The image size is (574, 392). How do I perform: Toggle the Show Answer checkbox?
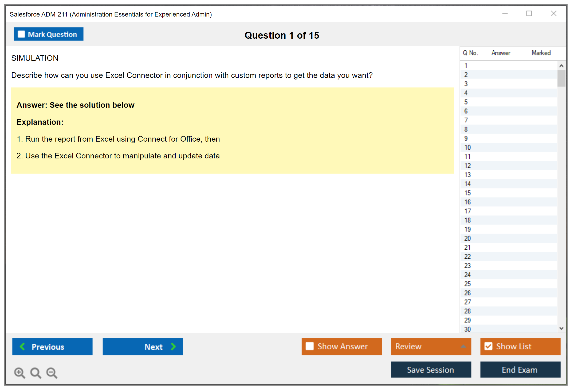tap(310, 346)
